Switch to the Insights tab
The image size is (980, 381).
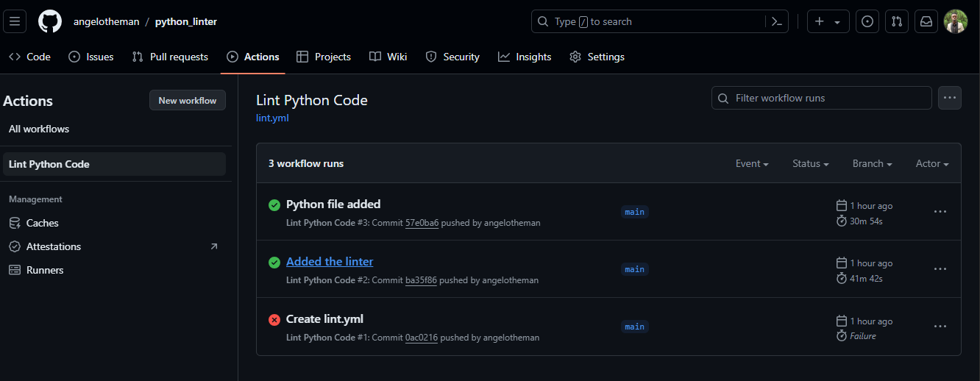tap(525, 57)
